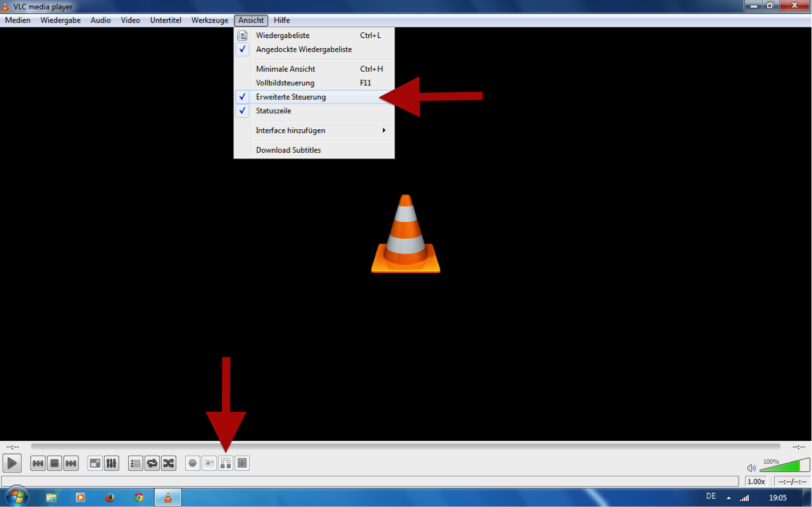
Task: Skip to the next track
Action: (71, 463)
